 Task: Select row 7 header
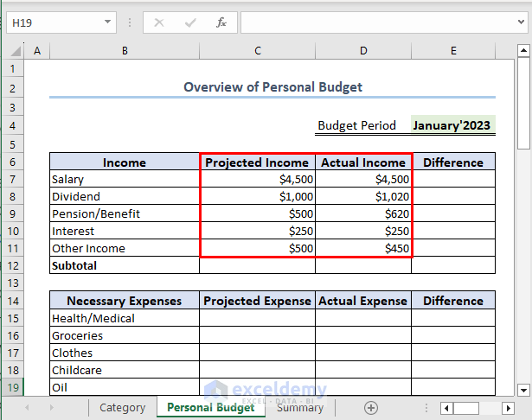13,179
